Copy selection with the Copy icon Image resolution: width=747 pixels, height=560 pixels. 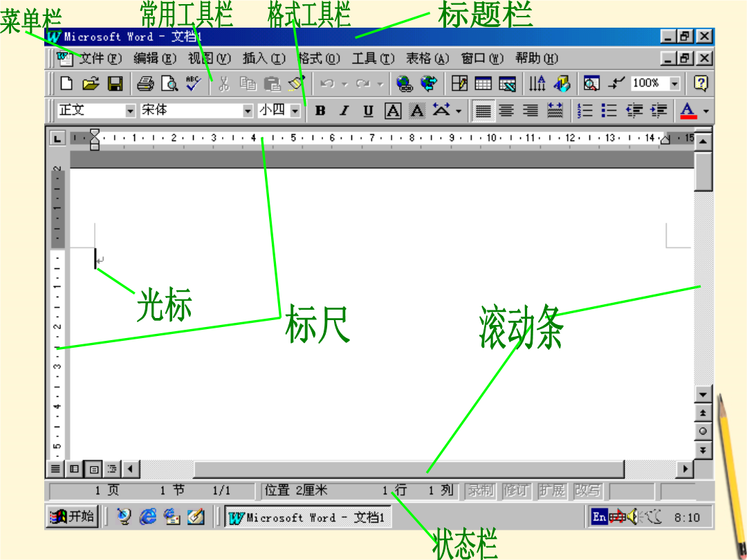coord(248,84)
